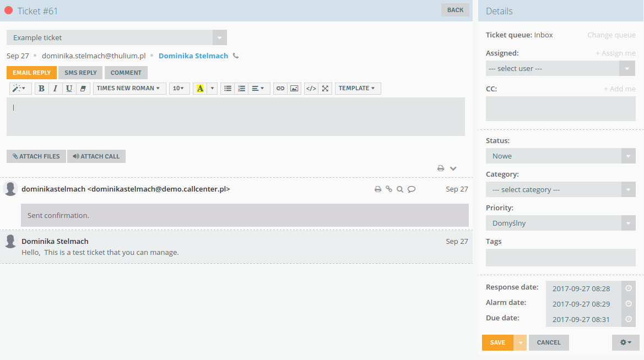Viewport: 644px width, 360px height.
Task: Switch to code view
Action: (311, 88)
